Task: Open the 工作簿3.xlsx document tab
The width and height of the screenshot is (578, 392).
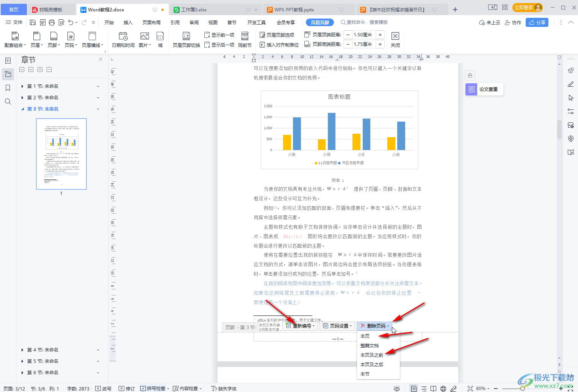Action: pyautogui.click(x=215, y=9)
